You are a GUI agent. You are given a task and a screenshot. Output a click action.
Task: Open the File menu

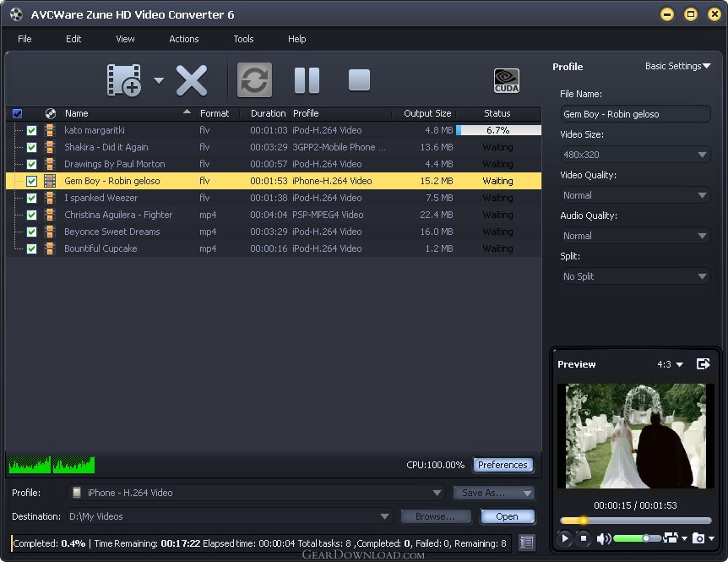pos(24,39)
